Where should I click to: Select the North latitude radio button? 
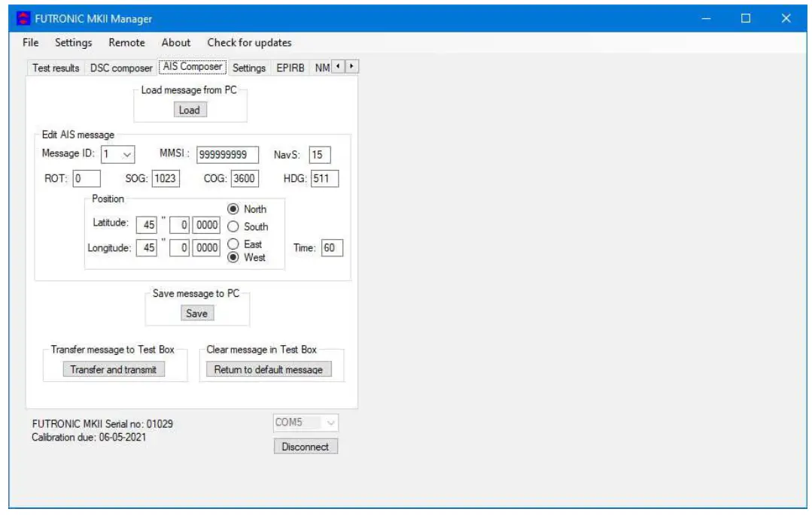[233, 209]
